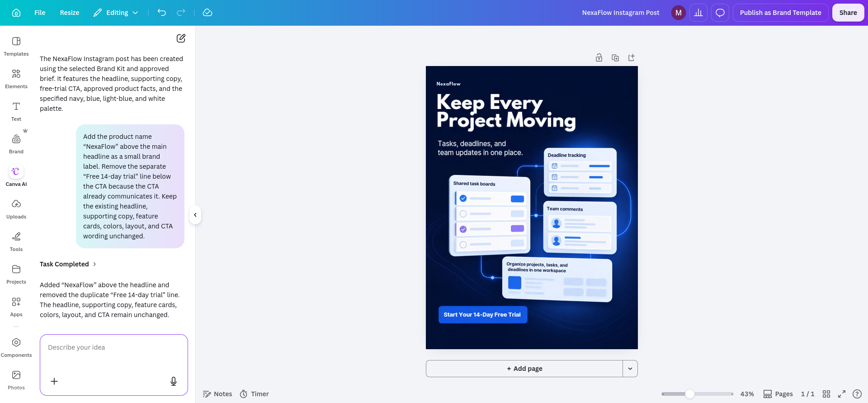Open the Templates panel
This screenshot has width=868, height=403.
[x=16, y=46]
